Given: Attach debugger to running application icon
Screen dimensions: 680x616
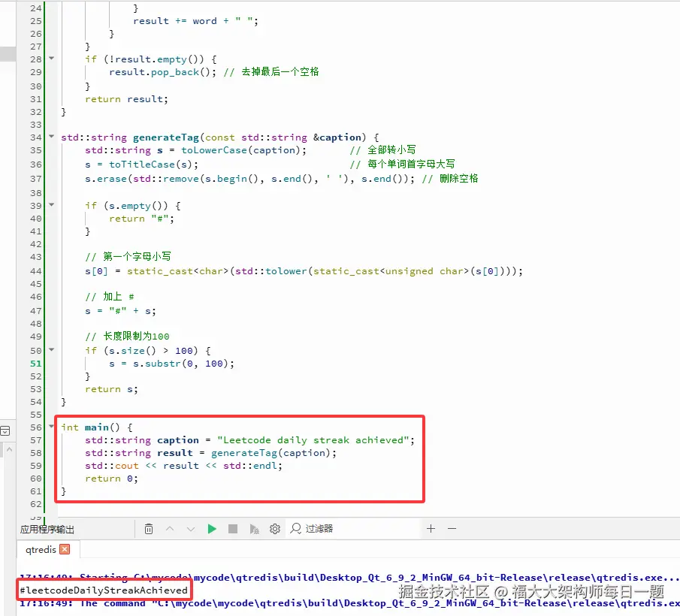Looking at the screenshot, I should click(x=254, y=529).
